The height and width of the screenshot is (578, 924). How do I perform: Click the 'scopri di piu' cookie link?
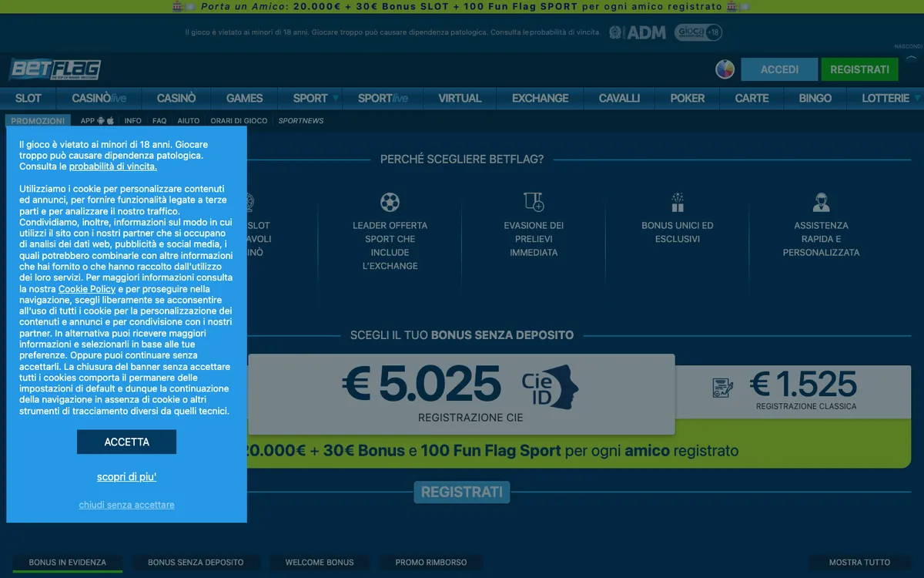[126, 477]
